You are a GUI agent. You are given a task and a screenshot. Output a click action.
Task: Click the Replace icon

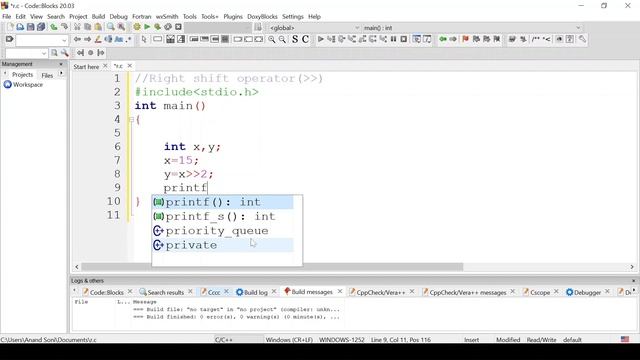point(121,27)
